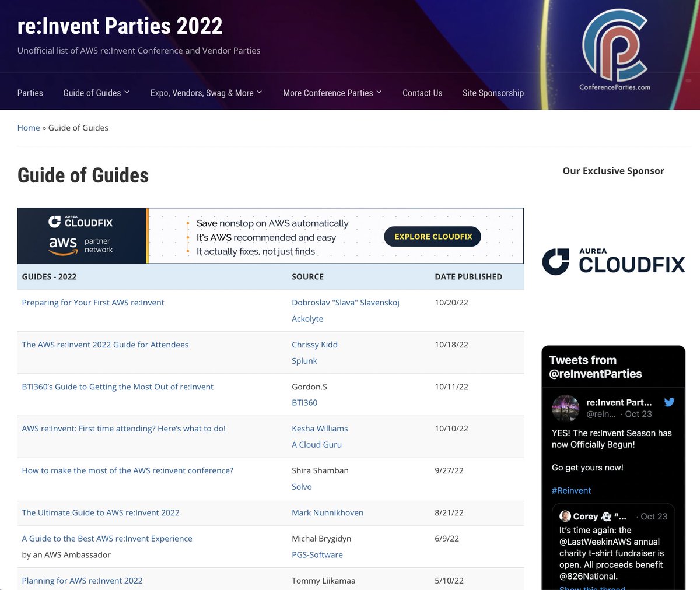Click the SOURCE column header
The width and height of the screenshot is (700, 590).
tap(307, 277)
